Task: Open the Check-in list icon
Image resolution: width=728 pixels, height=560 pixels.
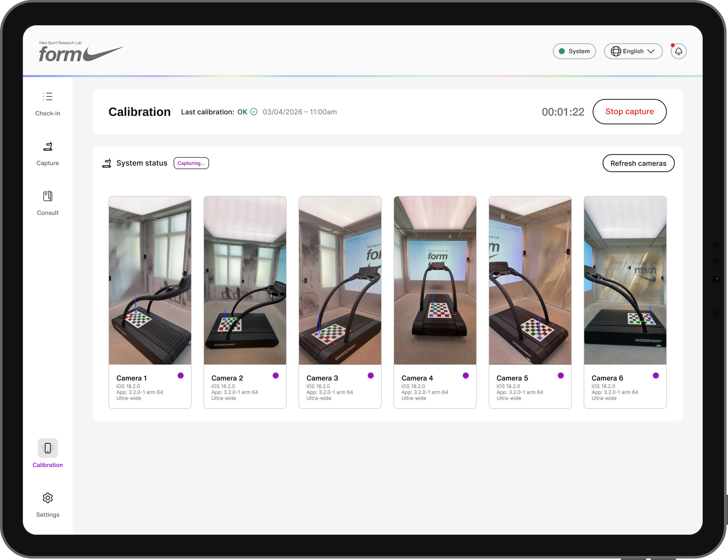Action: click(x=48, y=97)
